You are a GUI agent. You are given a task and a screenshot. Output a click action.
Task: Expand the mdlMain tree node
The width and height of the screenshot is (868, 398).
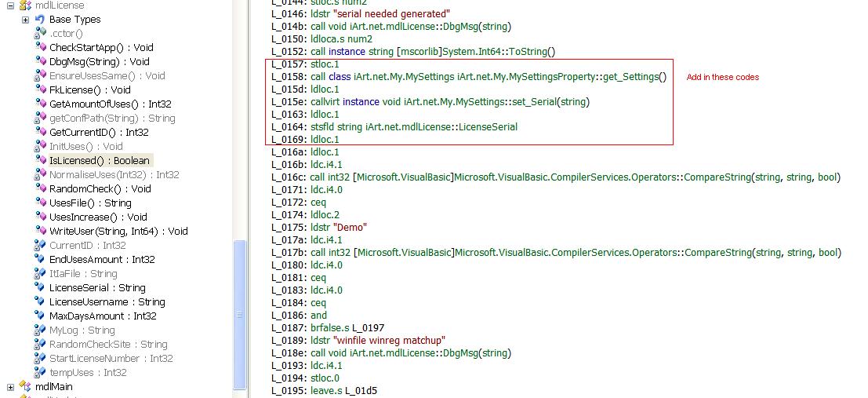(10, 387)
